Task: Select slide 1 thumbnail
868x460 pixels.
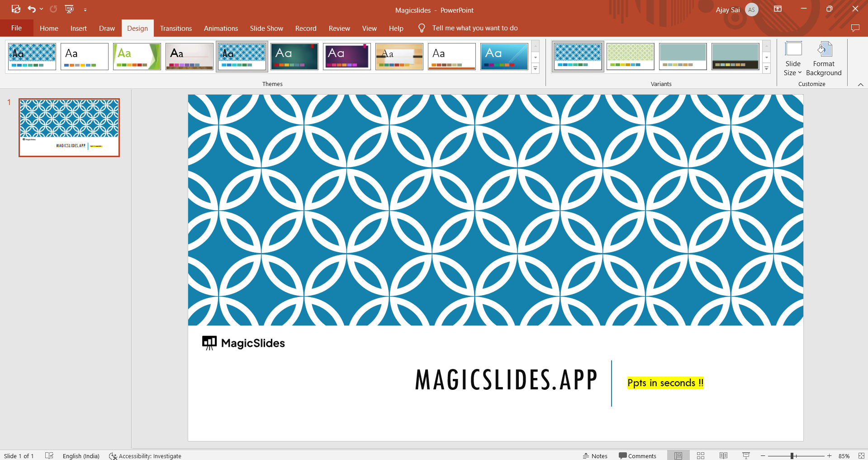Action: coord(69,128)
